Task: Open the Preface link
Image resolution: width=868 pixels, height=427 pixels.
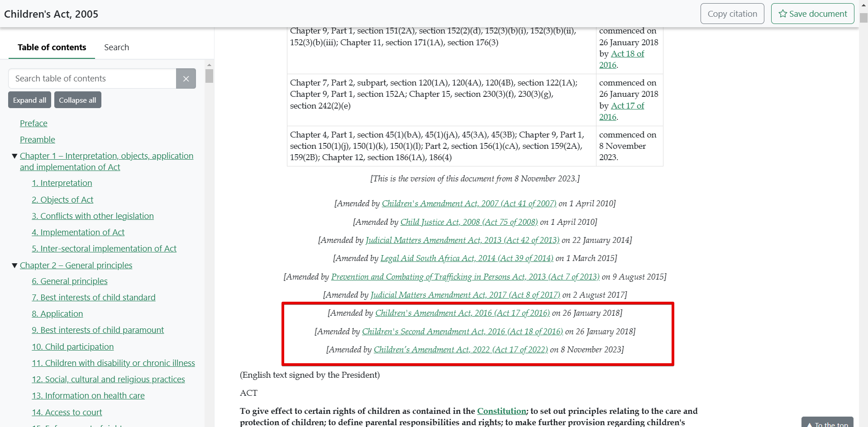Action: click(x=33, y=123)
